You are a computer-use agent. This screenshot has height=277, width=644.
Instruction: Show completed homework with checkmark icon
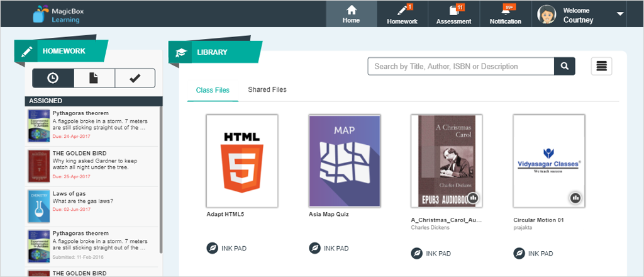click(x=135, y=78)
